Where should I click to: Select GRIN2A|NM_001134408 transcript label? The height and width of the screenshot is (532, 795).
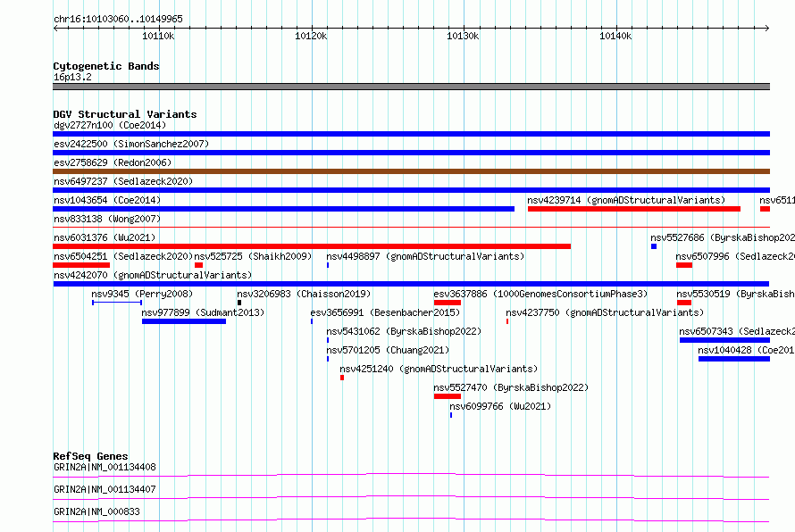point(105,467)
